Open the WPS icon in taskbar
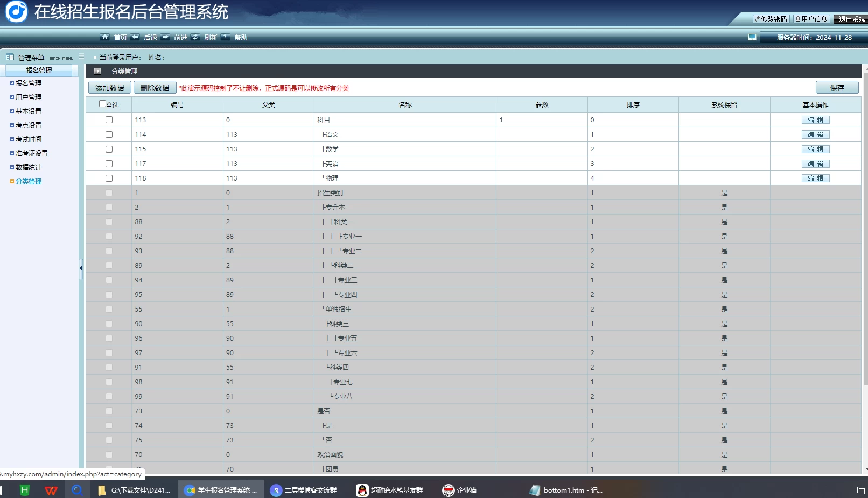This screenshot has height=498, width=868. click(51, 490)
